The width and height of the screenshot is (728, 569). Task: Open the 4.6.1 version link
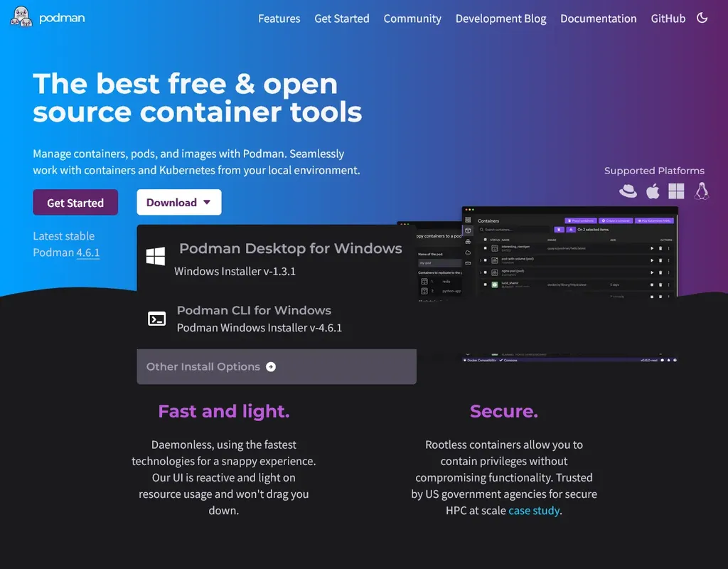[x=87, y=252]
